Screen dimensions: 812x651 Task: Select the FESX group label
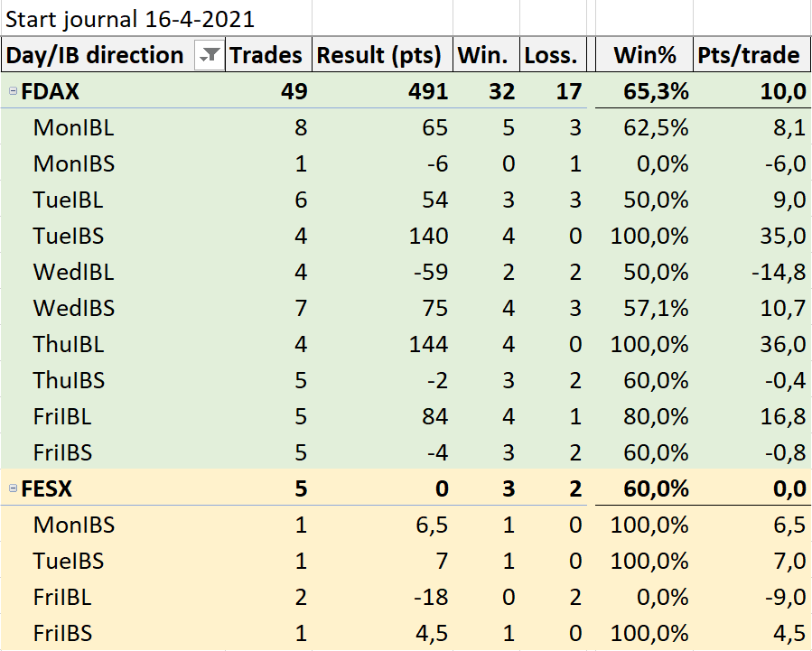[47, 488]
